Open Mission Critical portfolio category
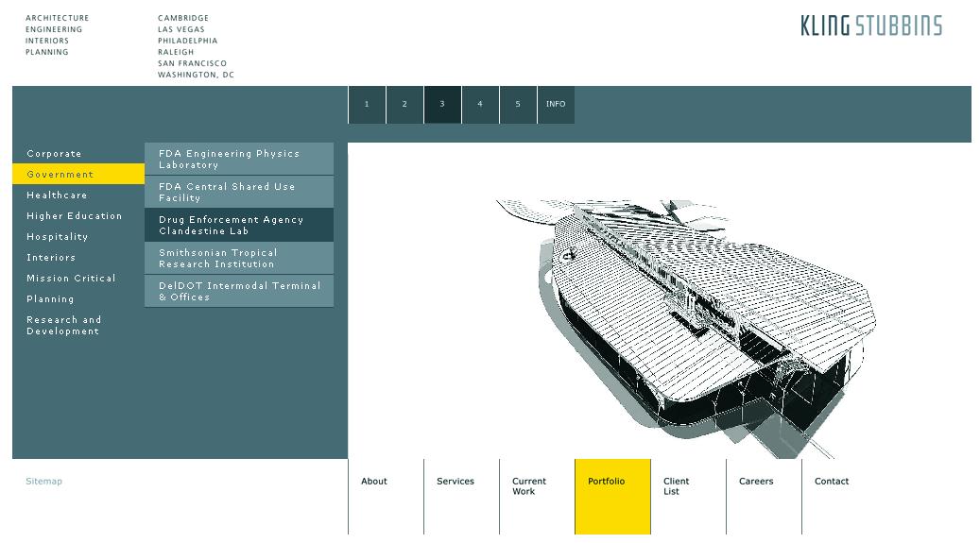Image resolution: width=980 pixels, height=543 pixels. tap(71, 279)
